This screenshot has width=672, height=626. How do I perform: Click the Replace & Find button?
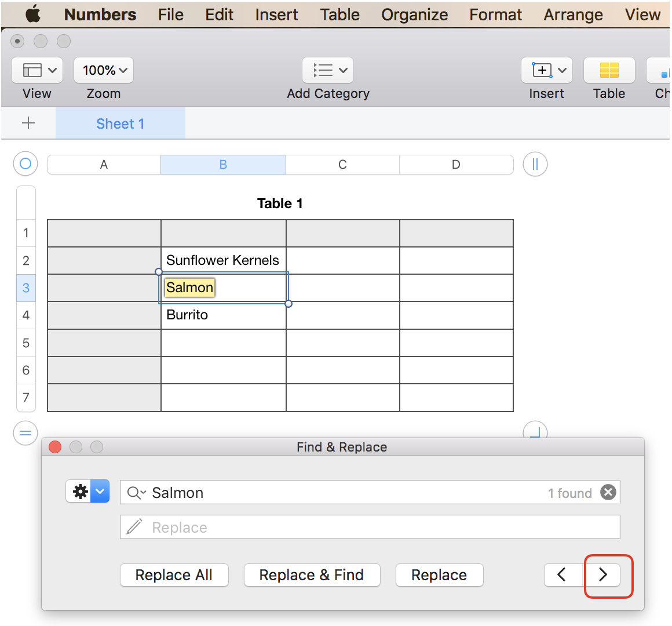[312, 575]
